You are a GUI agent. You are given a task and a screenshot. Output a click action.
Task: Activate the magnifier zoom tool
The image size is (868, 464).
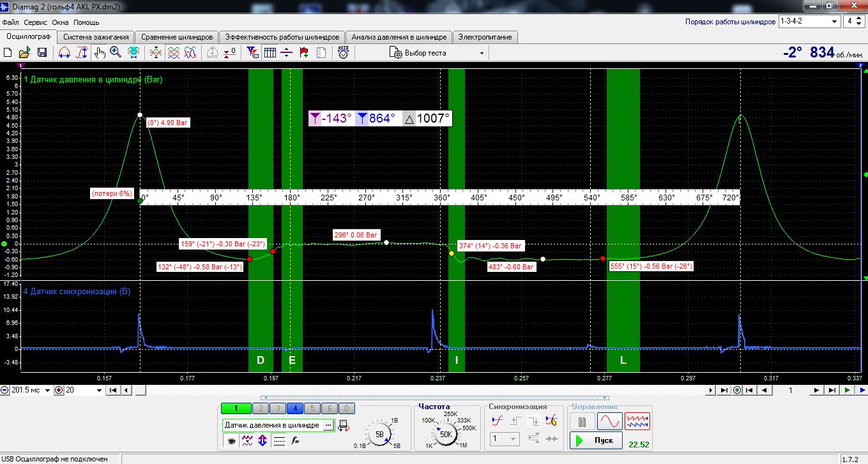pyautogui.click(x=116, y=53)
